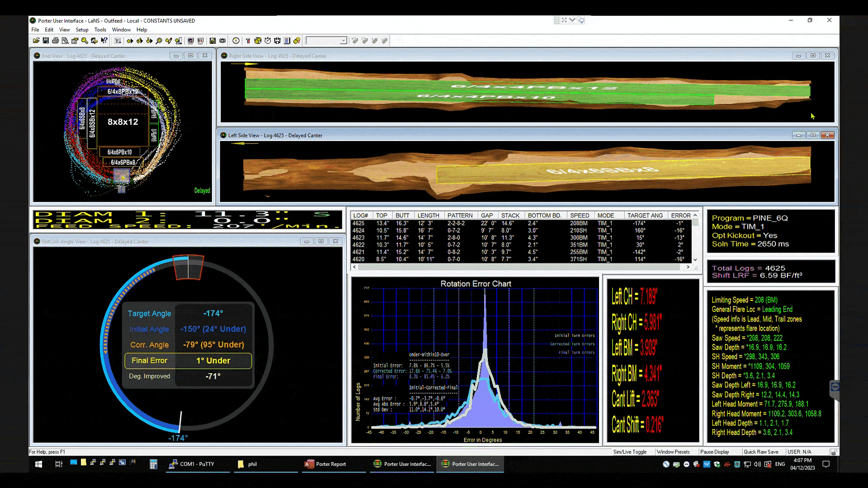Click the Final Error row in the RotCorr view
The height and width of the screenshot is (488, 868).
click(x=188, y=361)
